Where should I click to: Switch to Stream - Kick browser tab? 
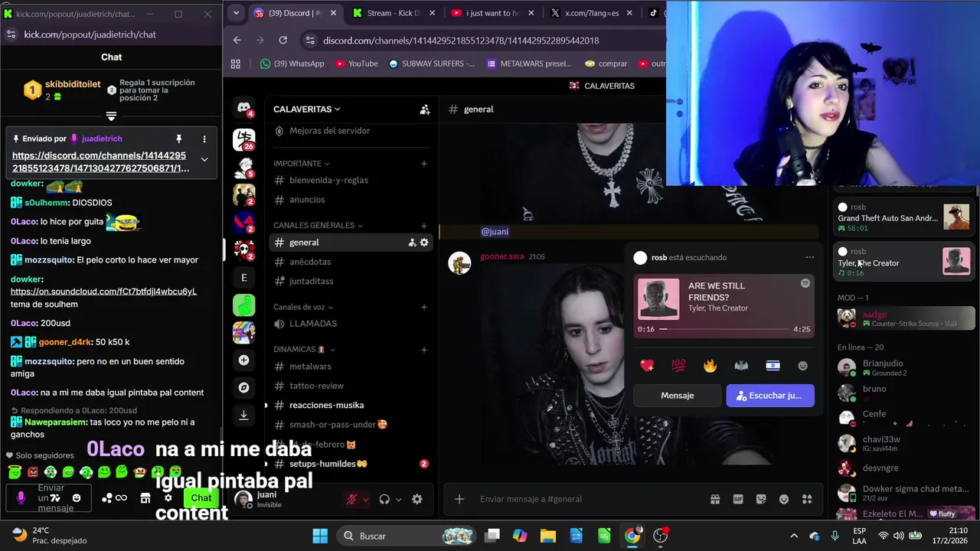coord(394,13)
